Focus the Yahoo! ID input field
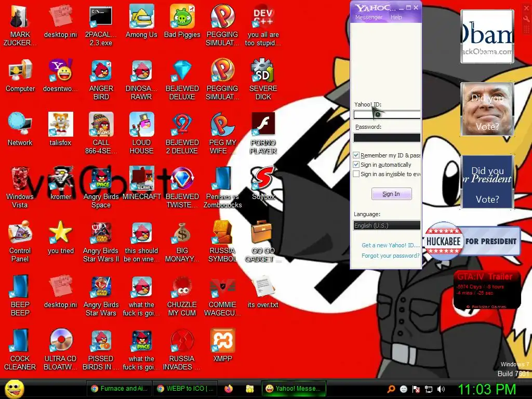Viewport: 532px width, 399px height. coord(387,115)
